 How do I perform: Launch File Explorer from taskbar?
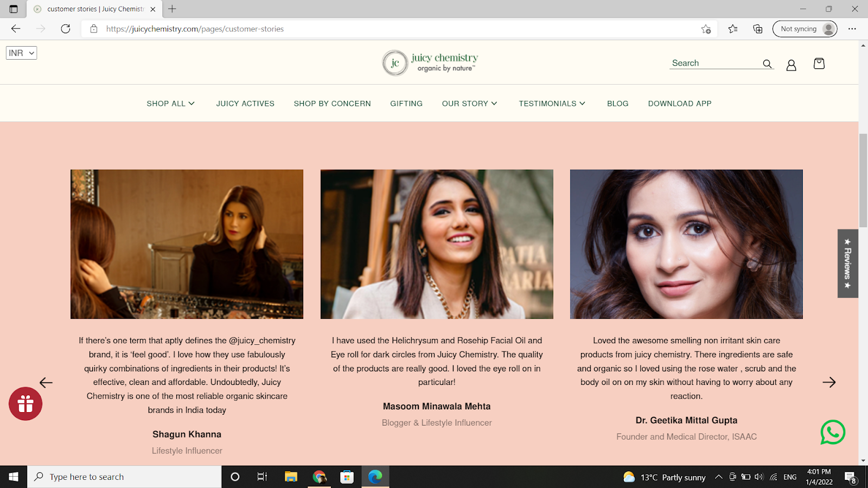(291, 477)
